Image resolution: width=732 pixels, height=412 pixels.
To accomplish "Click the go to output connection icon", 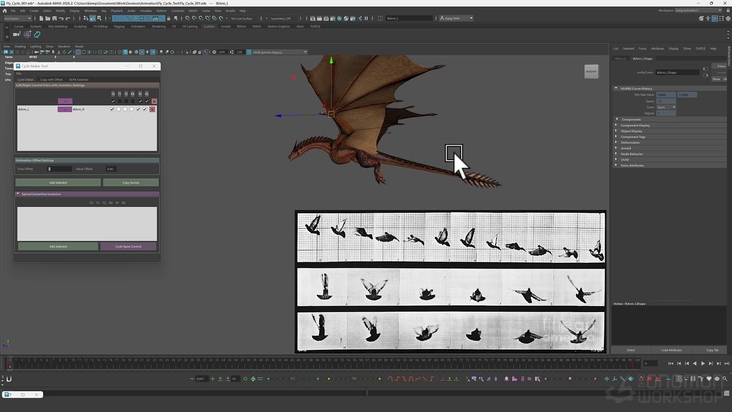I will pos(706,75).
